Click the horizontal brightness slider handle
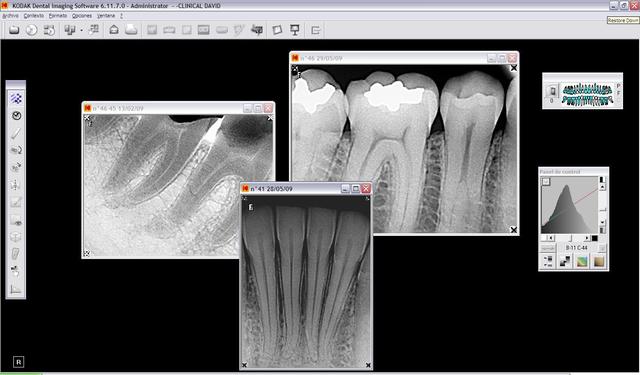Image resolution: width=640 pixels, height=375 pixels. pos(571,238)
